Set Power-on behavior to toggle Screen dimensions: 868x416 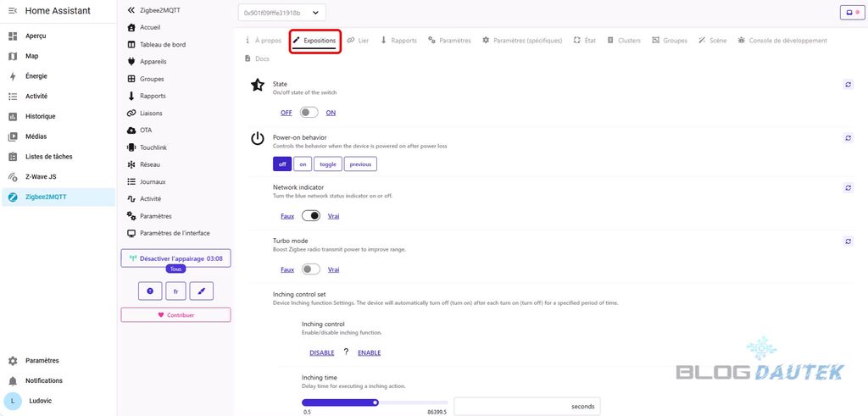pyautogui.click(x=328, y=164)
